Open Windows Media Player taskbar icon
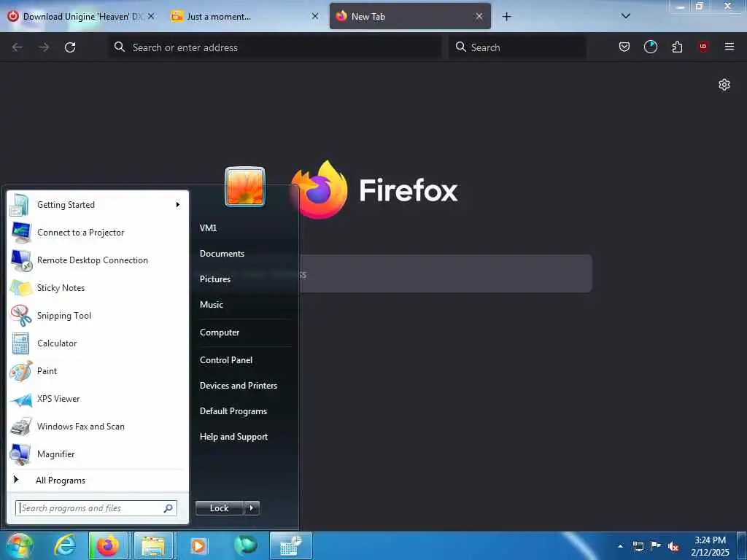This screenshot has width=747, height=560. [x=198, y=545]
